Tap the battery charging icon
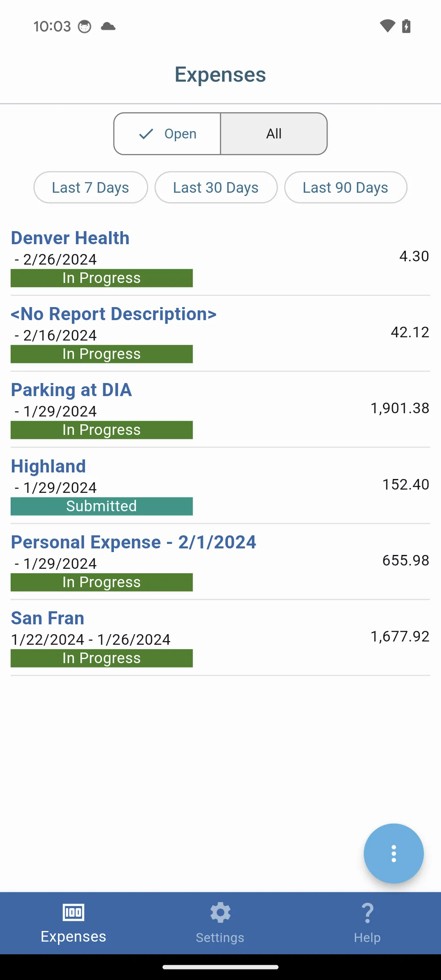 406,26
